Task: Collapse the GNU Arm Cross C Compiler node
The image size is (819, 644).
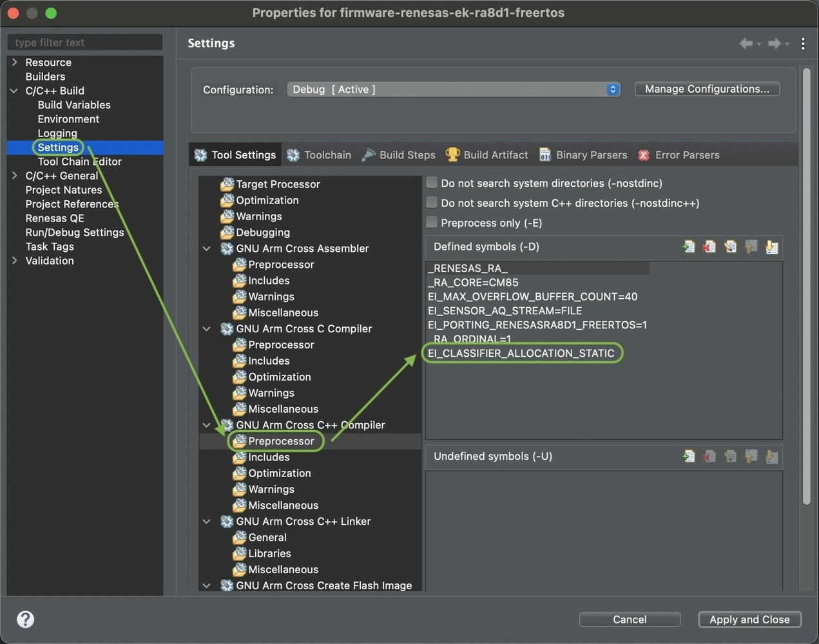Action: pos(206,329)
